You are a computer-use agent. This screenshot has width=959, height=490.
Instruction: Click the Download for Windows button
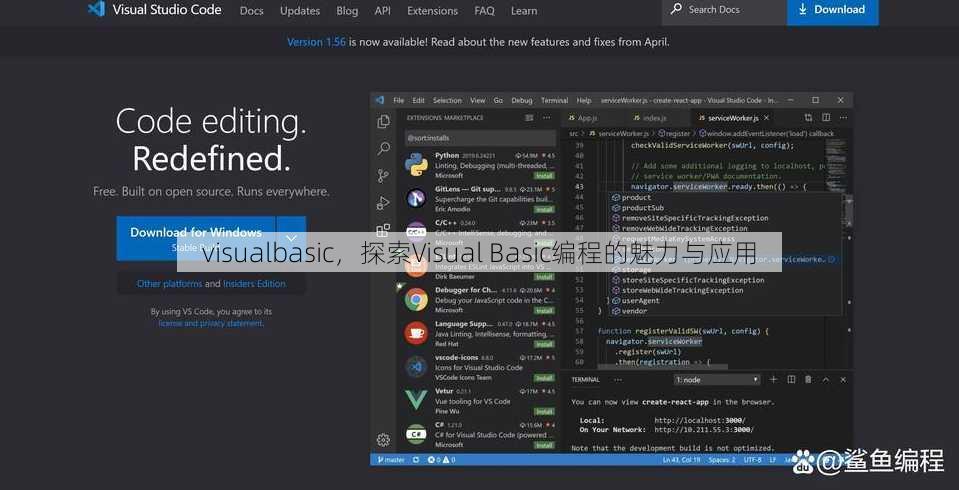tap(196, 239)
